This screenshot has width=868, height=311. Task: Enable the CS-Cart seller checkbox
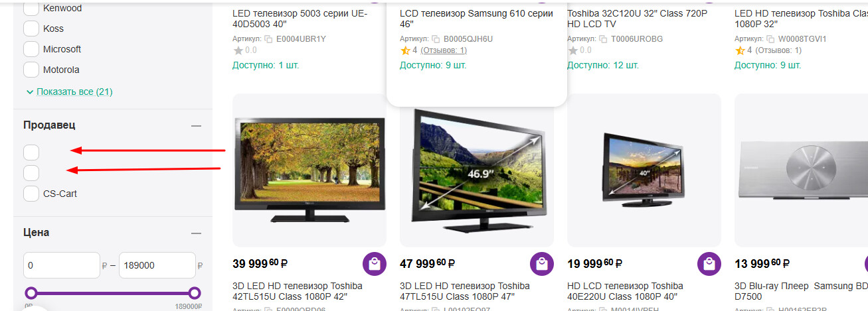point(31,194)
